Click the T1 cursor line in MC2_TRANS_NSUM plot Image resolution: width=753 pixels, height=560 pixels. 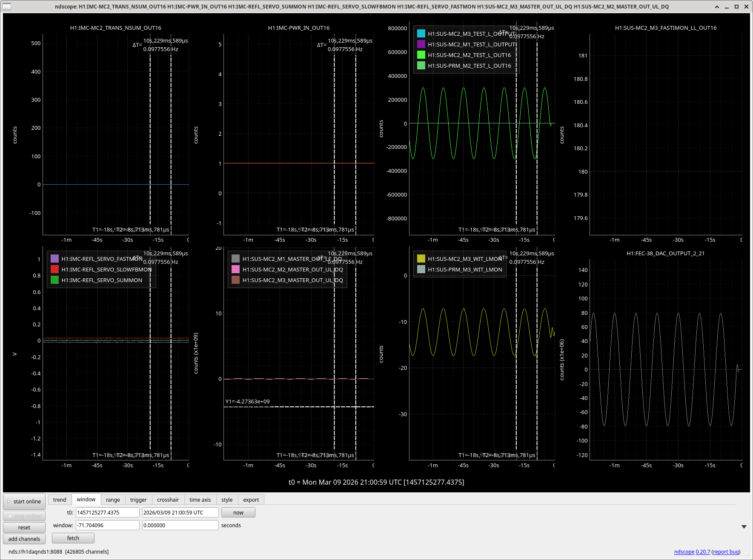150,140
